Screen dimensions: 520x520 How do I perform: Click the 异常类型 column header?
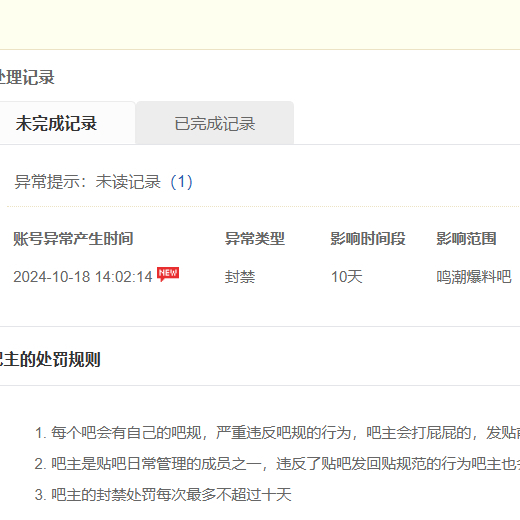click(255, 239)
